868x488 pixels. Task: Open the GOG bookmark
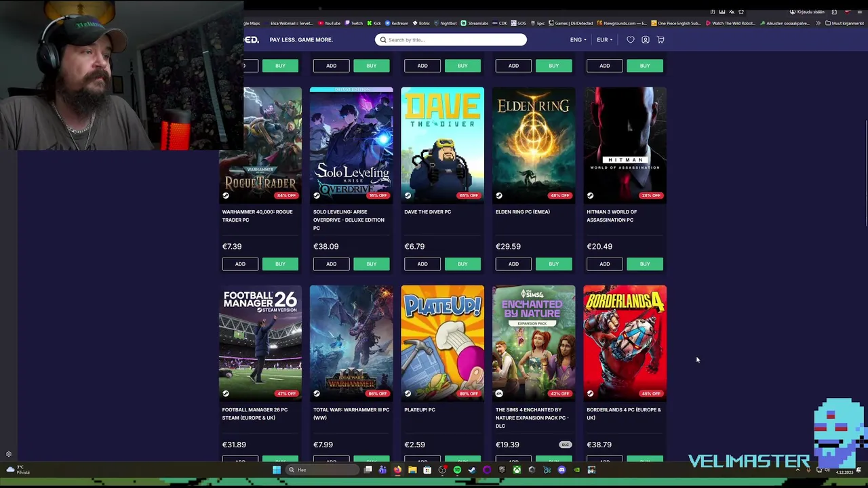coord(520,23)
